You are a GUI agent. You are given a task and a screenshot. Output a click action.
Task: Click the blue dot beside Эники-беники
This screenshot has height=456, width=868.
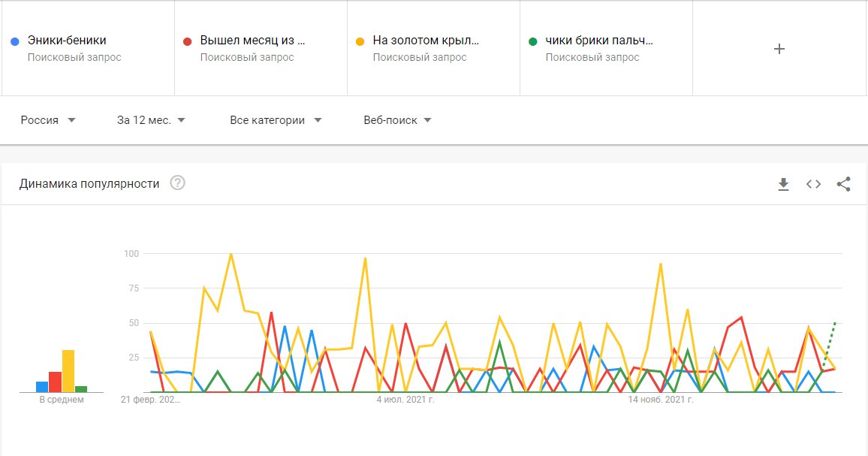click(x=15, y=41)
